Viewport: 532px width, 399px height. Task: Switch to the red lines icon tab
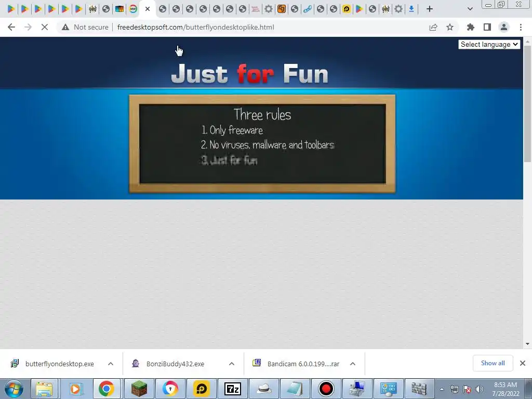[x=255, y=9]
